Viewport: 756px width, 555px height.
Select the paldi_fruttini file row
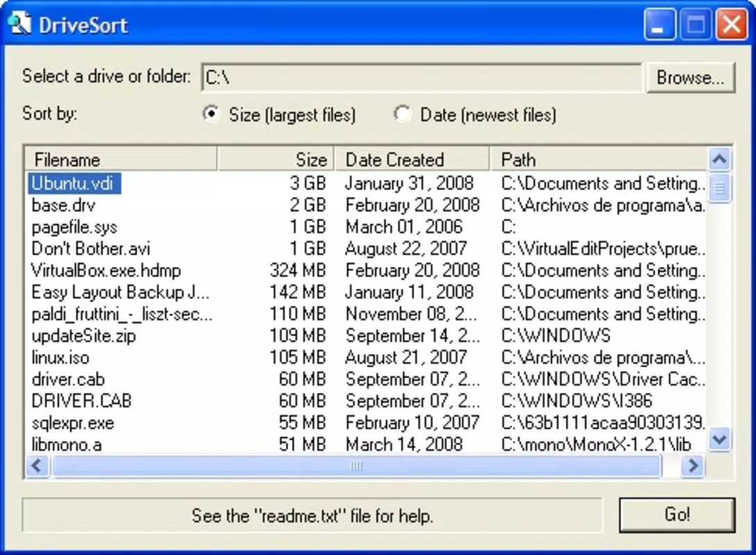(x=365, y=314)
